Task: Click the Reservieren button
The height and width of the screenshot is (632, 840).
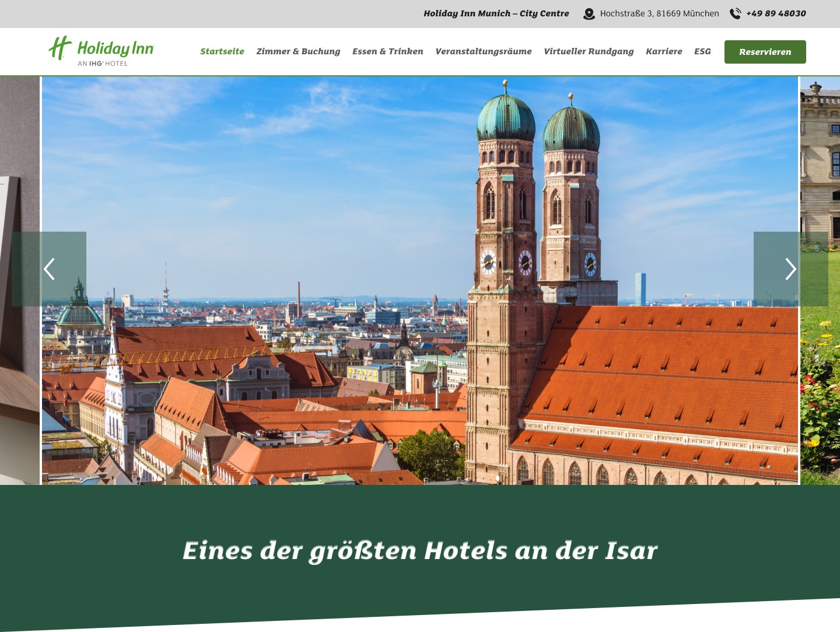Action: [x=765, y=52]
